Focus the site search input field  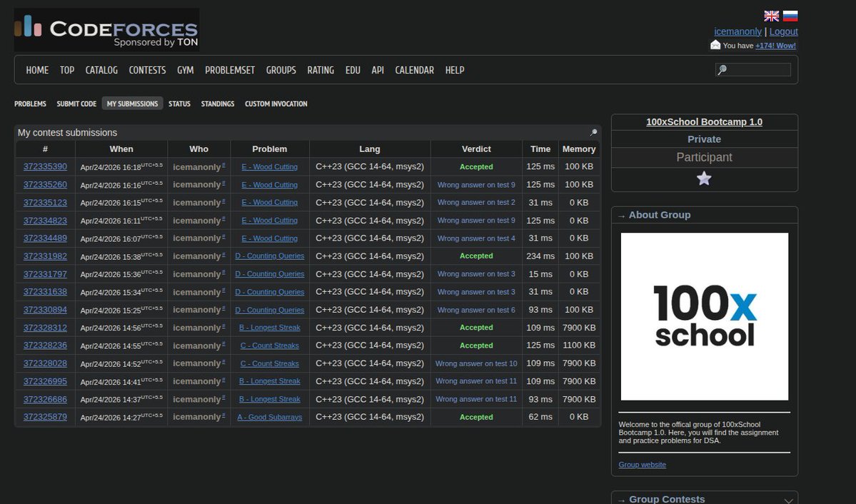(x=752, y=70)
